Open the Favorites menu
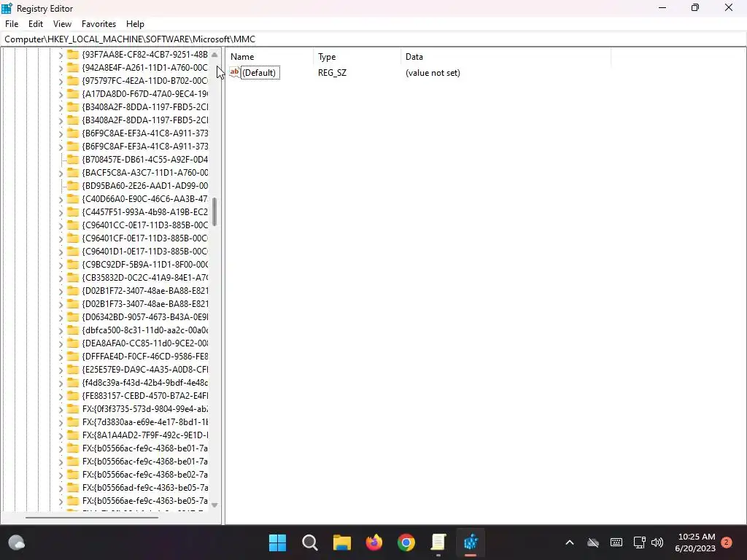 98,24
